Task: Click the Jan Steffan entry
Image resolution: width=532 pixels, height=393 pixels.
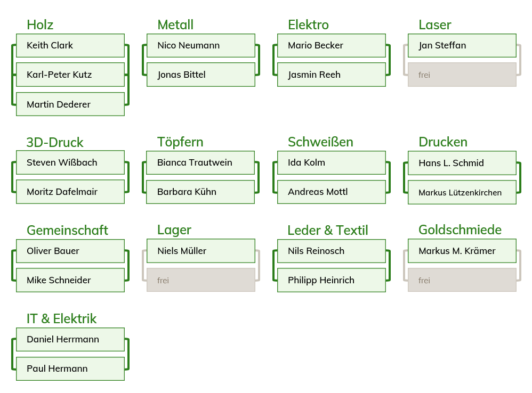Action: pyautogui.click(x=462, y=46)
